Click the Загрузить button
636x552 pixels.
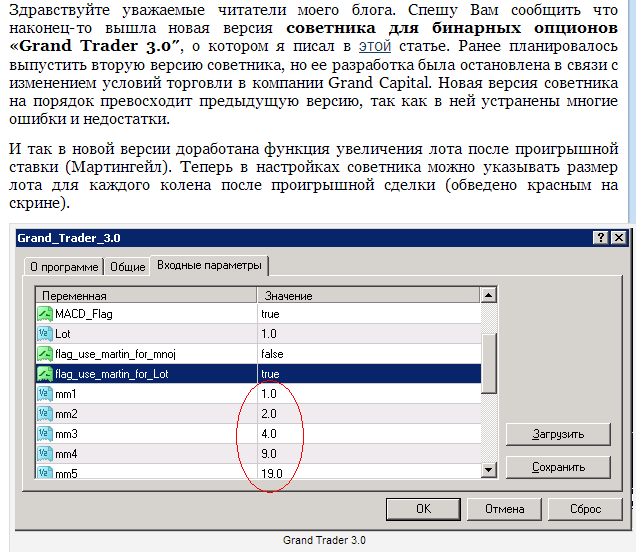pyautogui.click(x=558, y=434)
